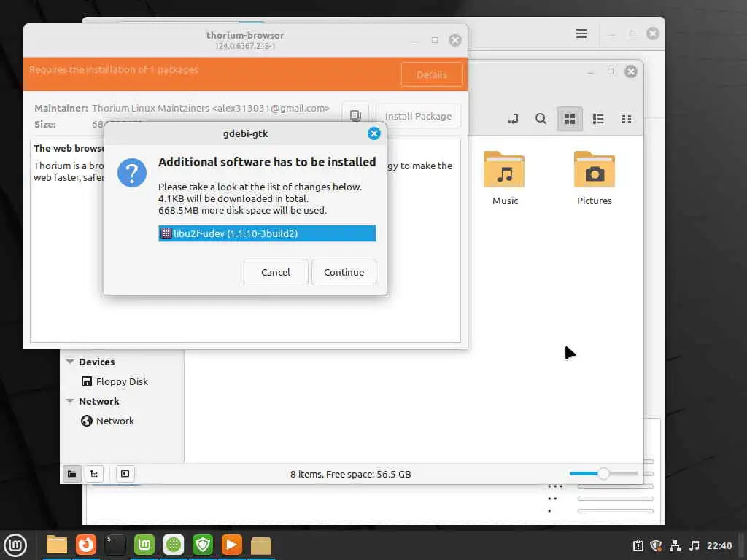
Task: Show places in the file manager sidebar
Action: coord(72,474)
